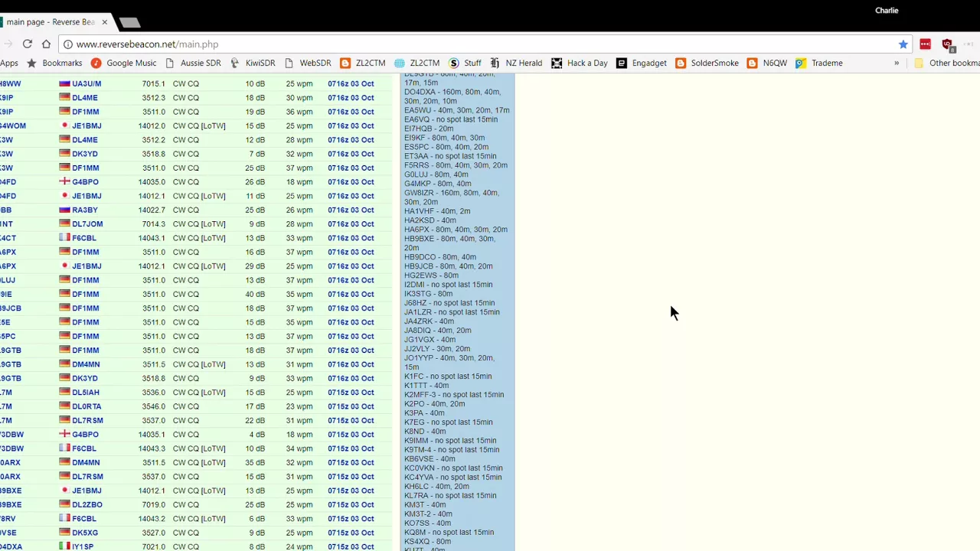Open the DK5XG callsign link
The image size is (980, 551).
point(85,533)
